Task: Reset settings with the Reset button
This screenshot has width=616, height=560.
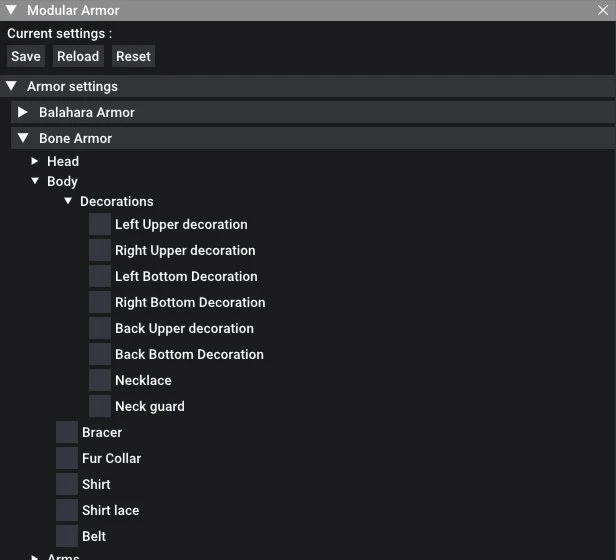Action: 134,56
